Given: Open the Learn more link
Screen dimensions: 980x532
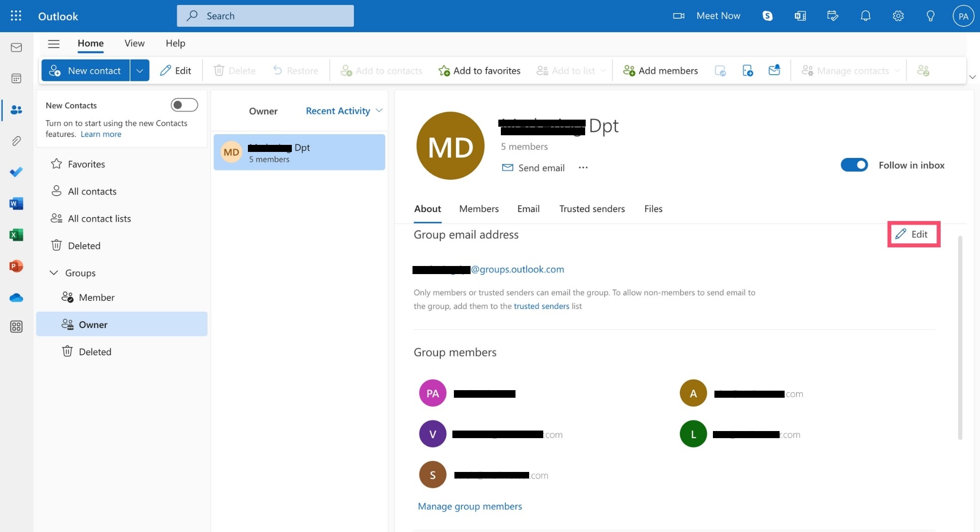Looking at the screenshot, I should point(101,134).
